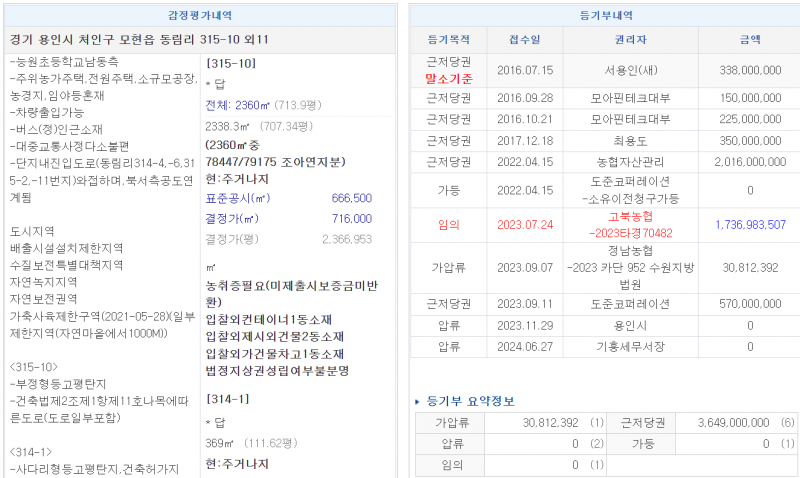Sort by the 접수일 column header
This screenshot has width=800, height=478.
(524, 39)
